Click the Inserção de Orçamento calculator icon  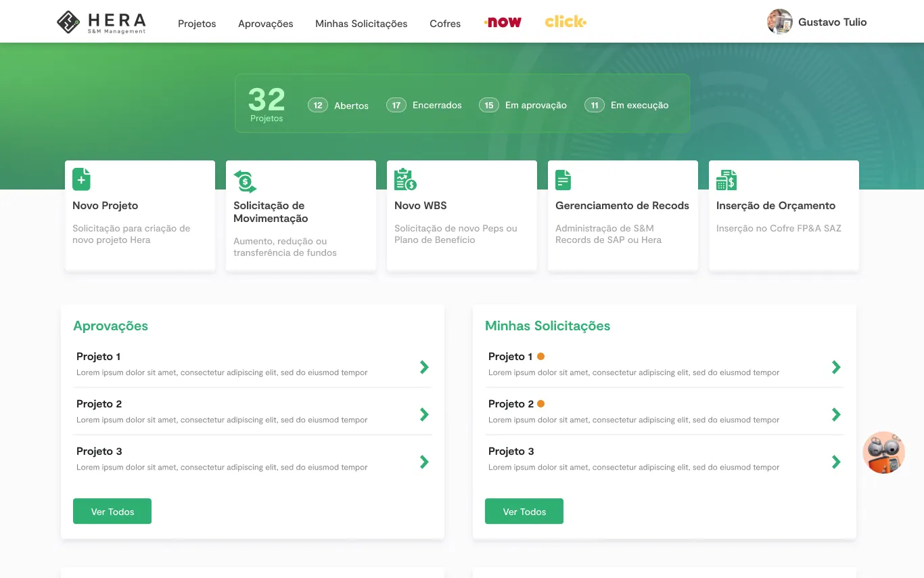726,179
